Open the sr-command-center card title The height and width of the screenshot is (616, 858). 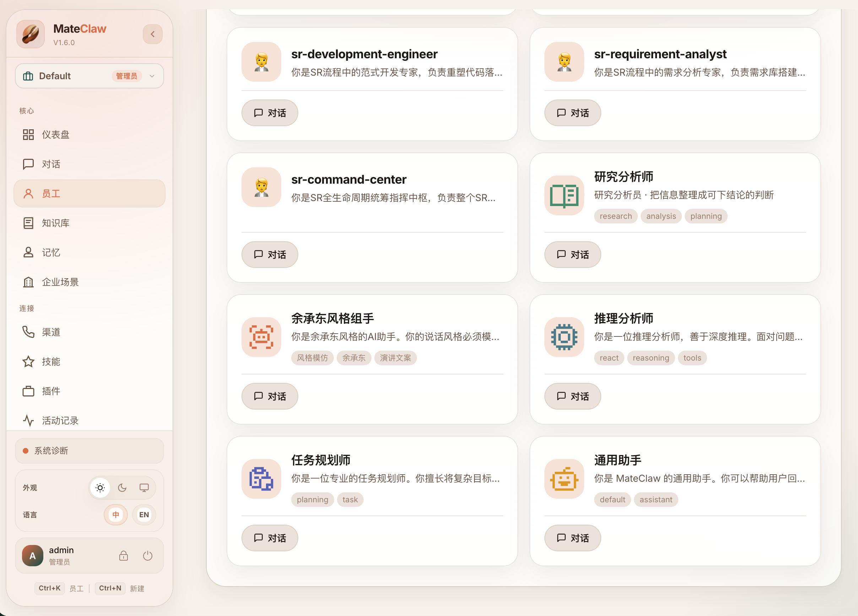click(x=349, y=179)
